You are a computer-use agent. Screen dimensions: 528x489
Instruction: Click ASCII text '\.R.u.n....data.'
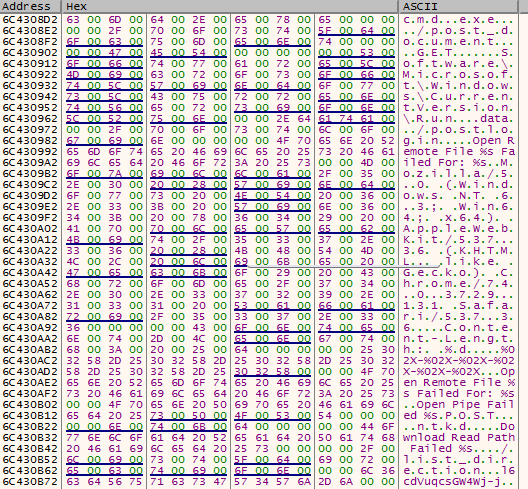(459, 119)
